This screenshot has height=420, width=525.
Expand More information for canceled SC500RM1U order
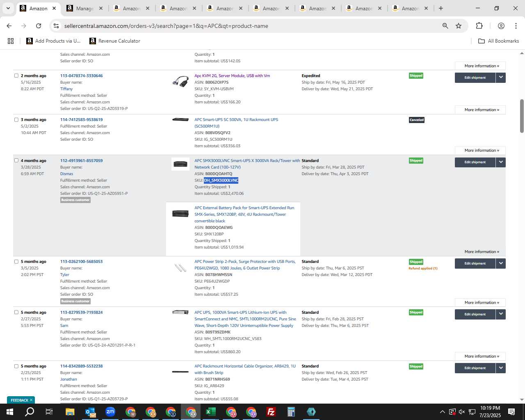[x=480, y=151]
